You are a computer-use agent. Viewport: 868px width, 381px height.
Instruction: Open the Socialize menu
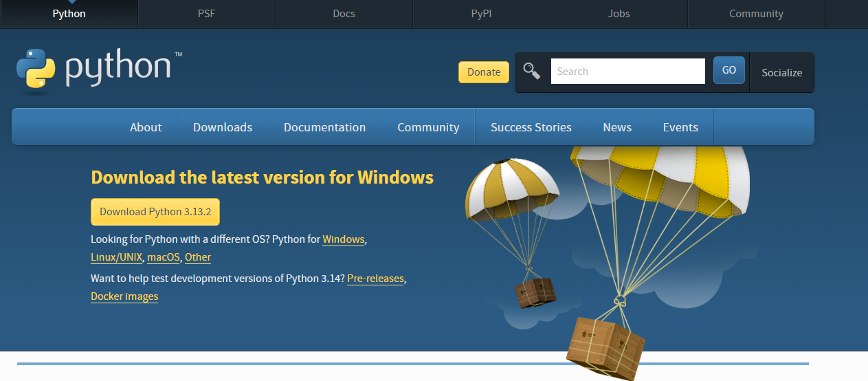(x=782, y=72)
